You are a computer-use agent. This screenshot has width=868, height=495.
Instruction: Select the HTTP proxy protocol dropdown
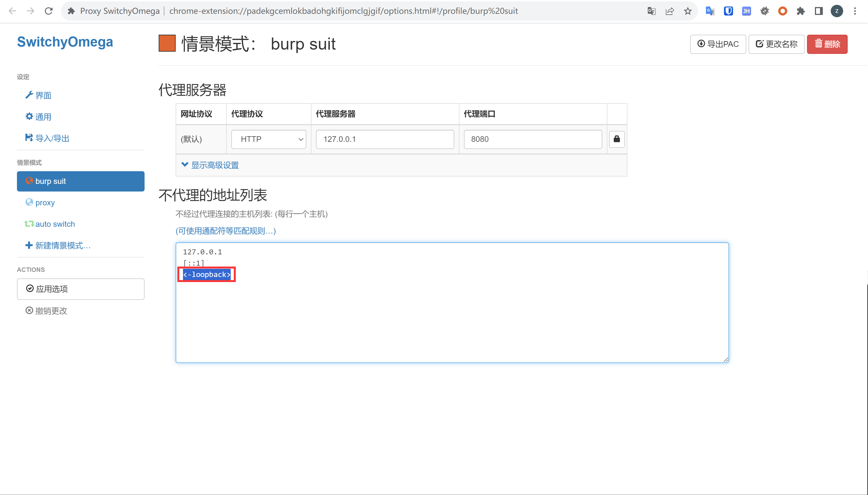pos(268,139)
